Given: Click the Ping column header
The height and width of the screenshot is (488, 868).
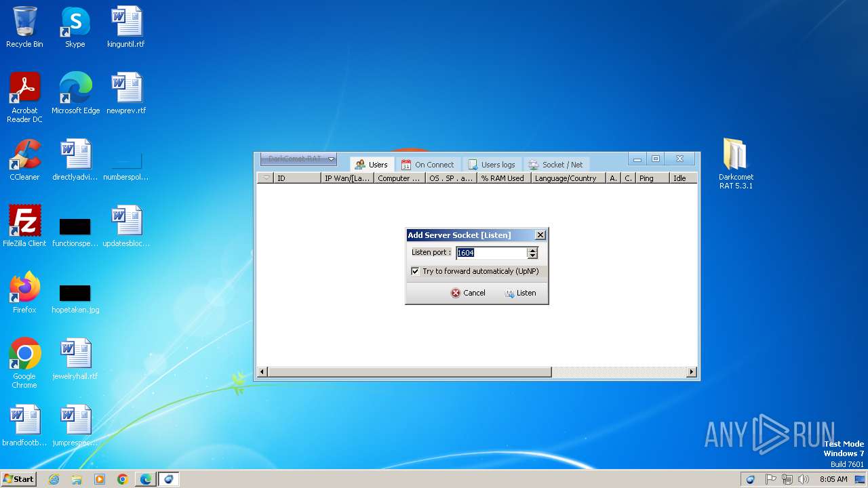Looking at the screenshot, I should coord(652,178).
